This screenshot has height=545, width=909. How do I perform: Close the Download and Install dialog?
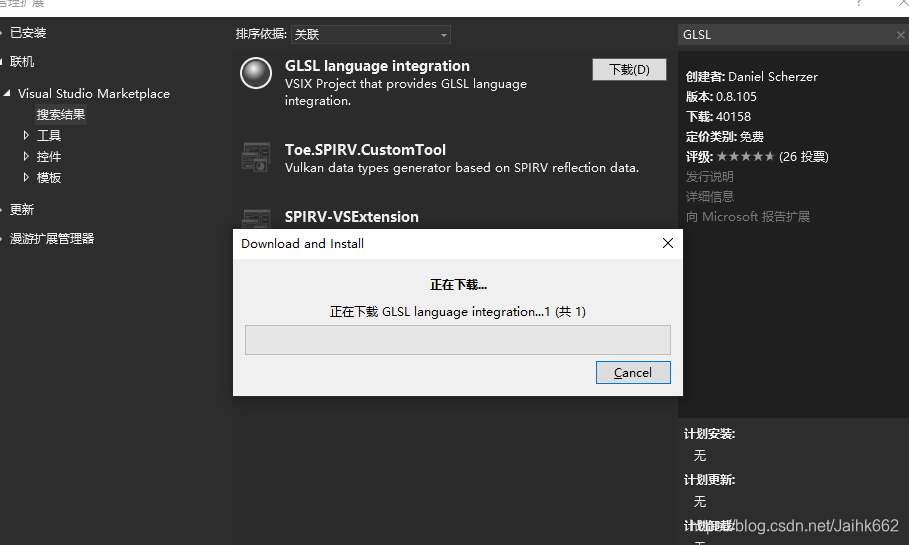click(x=668, y=243)
